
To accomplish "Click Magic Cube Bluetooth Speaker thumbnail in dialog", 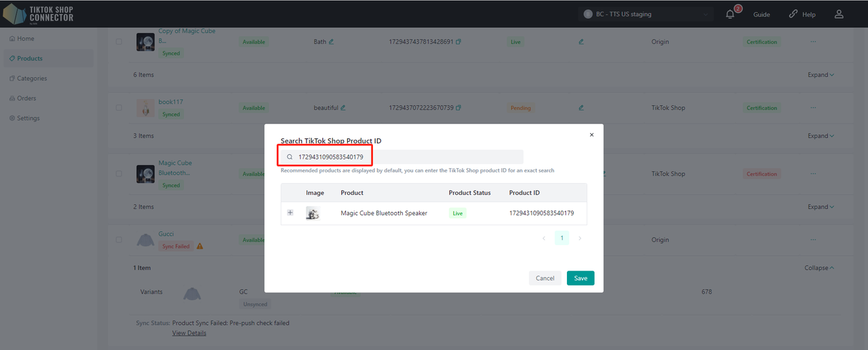I will pos(313,213).
